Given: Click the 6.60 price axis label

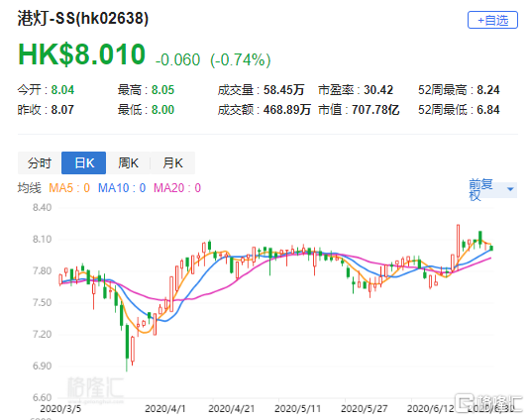Looking at the screenshot, I should click(43, 398).
